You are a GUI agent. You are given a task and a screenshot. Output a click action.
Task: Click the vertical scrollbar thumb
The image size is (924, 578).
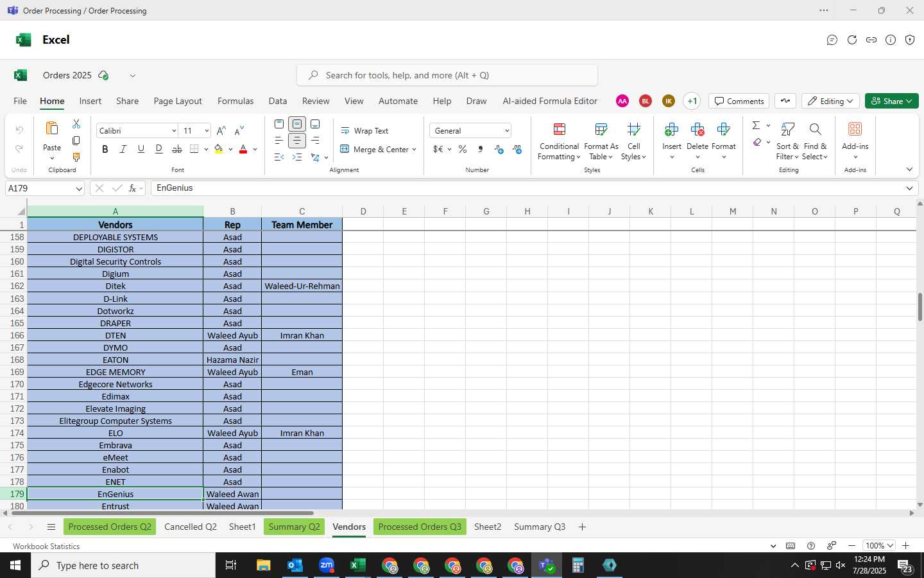[920, 307]
